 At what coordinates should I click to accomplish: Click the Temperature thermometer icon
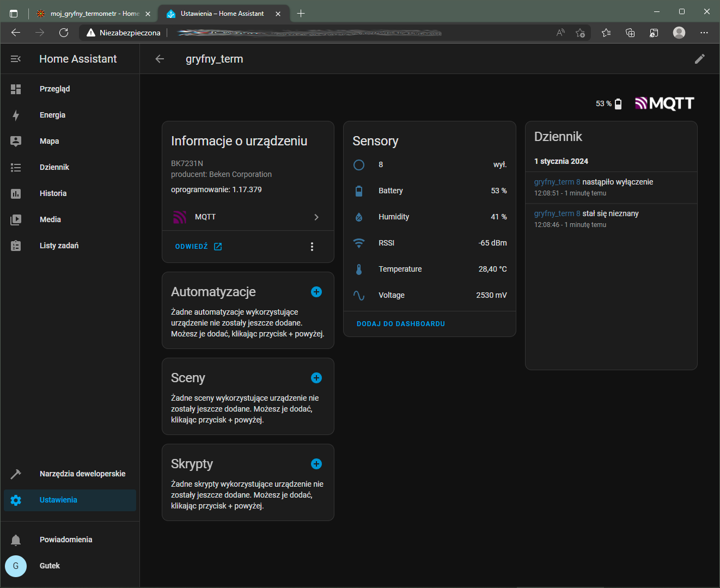[359, 269]
